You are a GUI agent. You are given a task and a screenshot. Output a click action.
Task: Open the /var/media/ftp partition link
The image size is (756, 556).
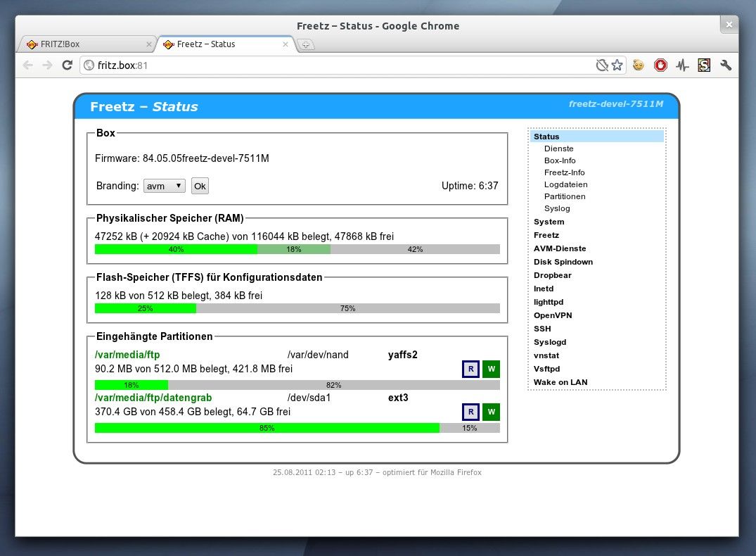click(127, 355)
